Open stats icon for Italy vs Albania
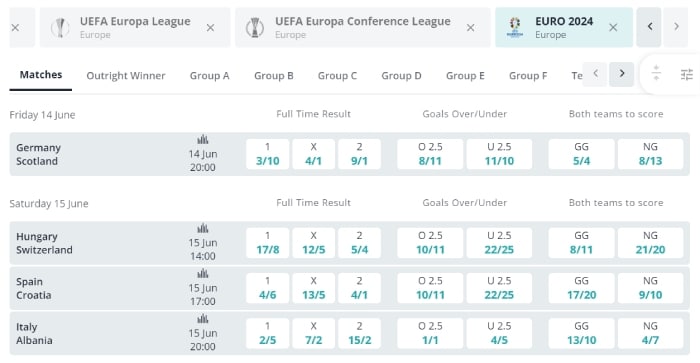700x363 pixels. 203,319
